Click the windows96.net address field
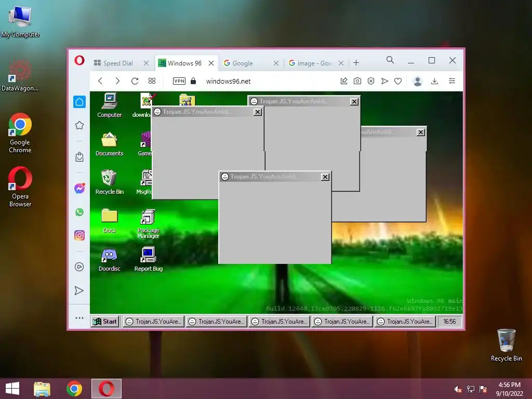This screenshot has height=399, width=532. [x=229, y=81]
